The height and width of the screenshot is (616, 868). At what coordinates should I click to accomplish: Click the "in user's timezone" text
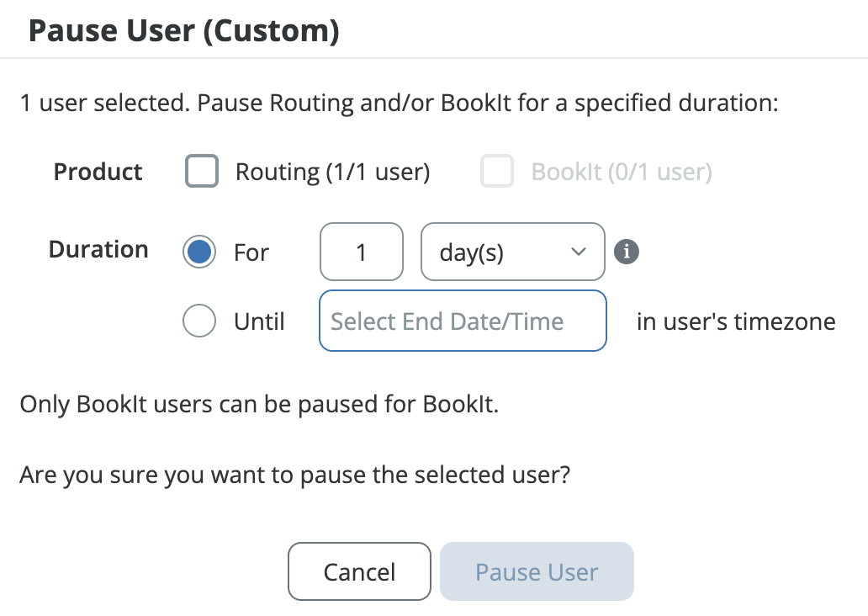pyautogui.click(x=736, y=321)
